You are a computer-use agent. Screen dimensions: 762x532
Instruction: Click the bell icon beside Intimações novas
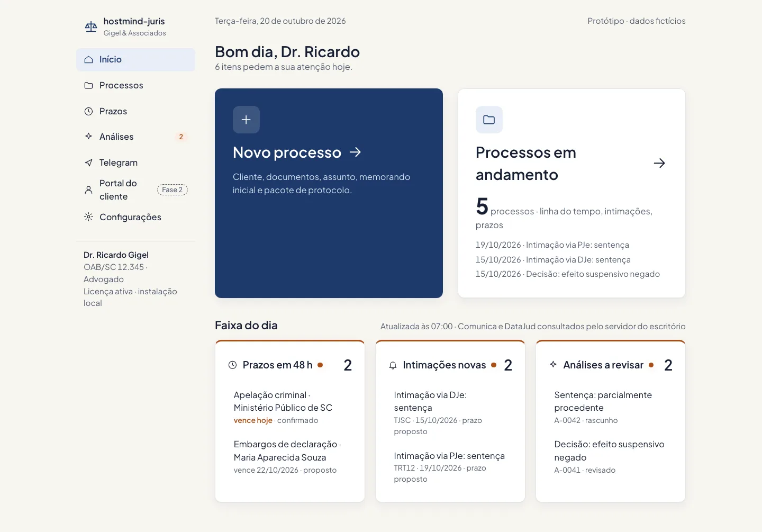[393, 365]
